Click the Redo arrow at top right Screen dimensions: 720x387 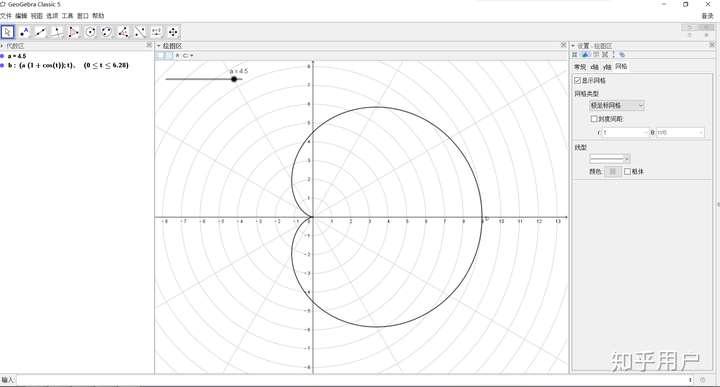tap(706, 28)
